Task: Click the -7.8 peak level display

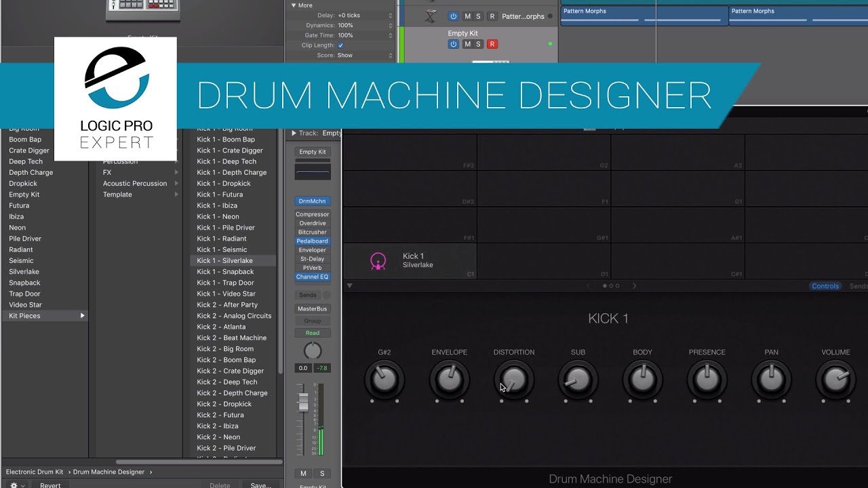Action: (322, 368)
